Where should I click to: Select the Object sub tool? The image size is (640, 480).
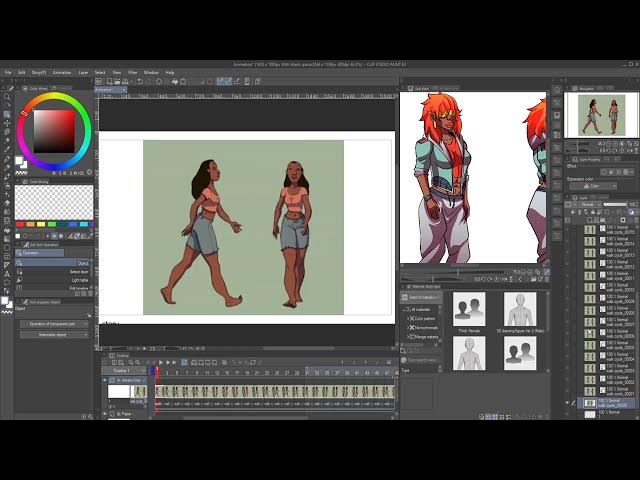click(53, 263)
